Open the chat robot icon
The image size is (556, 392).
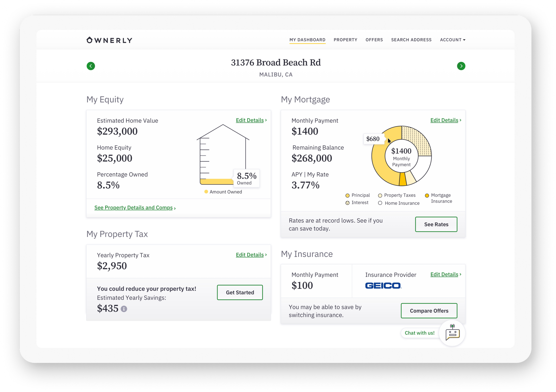(452, 333)
